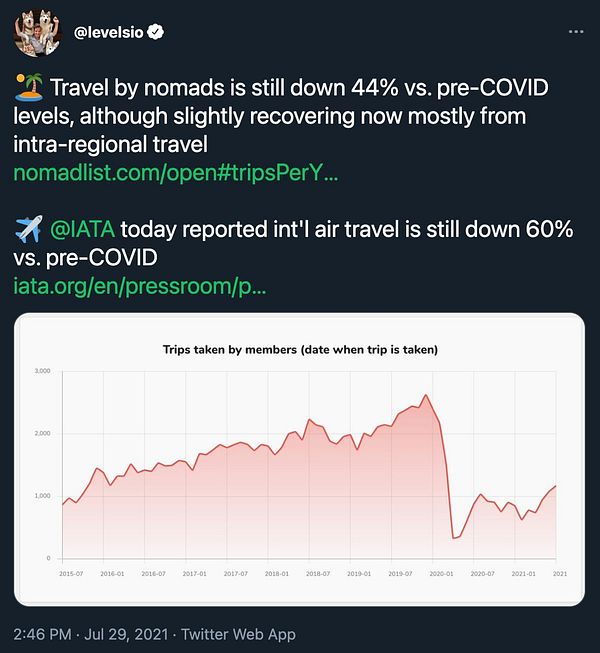The width and height of the screenshot is (600, 653).
Task: Click the 3,000 y-axis label
Action: click(42, 371)
